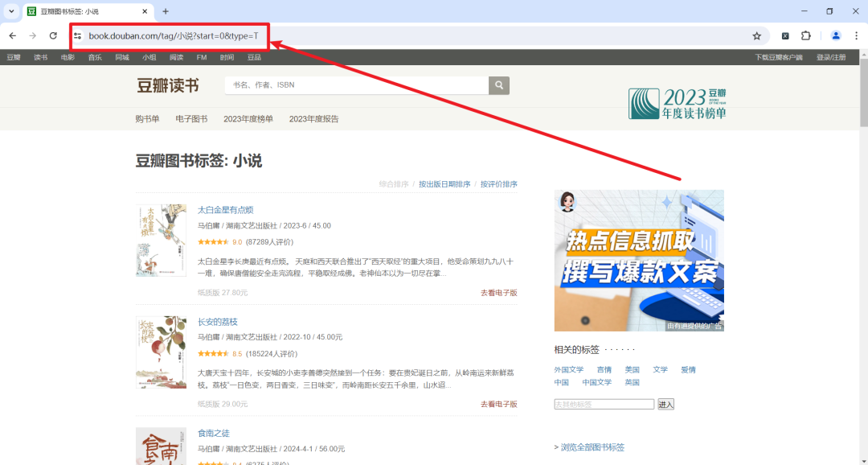
Task: Select the 外国文学 related tag
Action: click(568, 370)
